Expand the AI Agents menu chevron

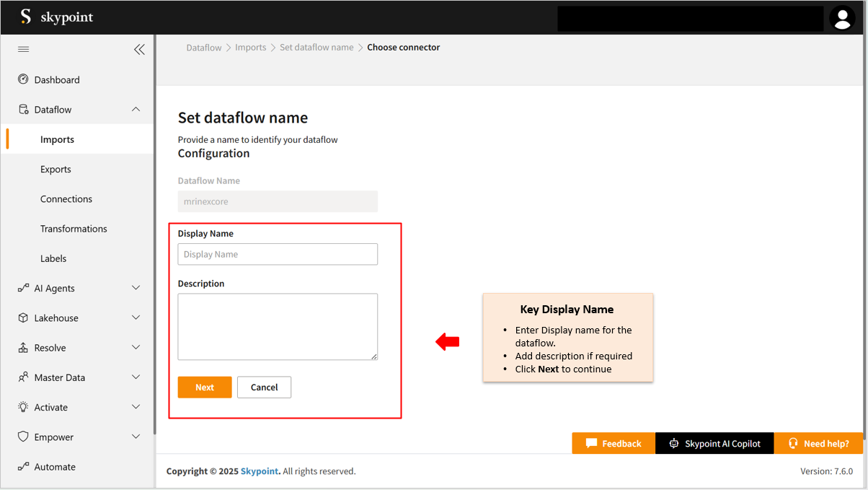[136, 288]
